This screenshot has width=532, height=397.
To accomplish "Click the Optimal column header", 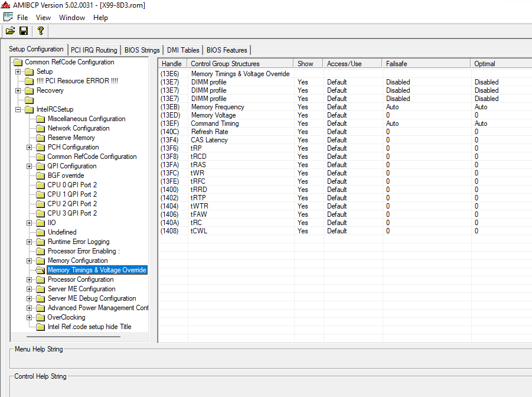I will tap(501, 63).
